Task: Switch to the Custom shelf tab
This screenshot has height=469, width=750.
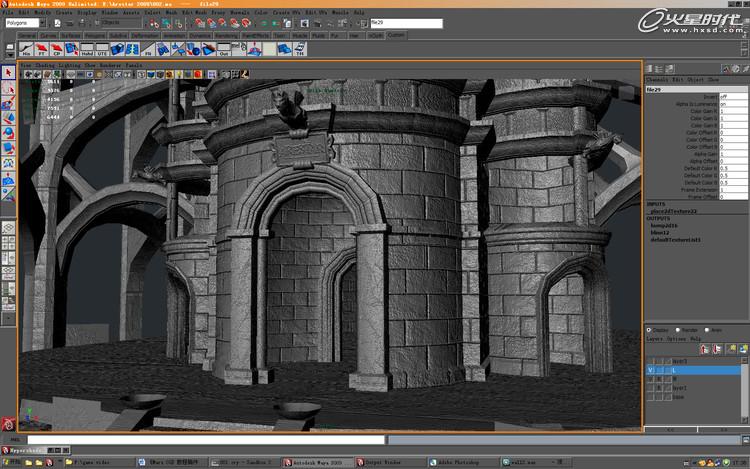Action: (x=397, y=35)
